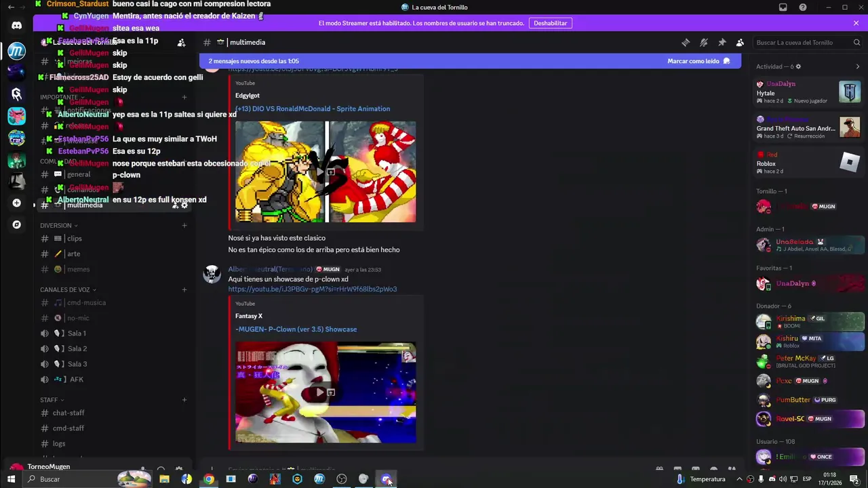868x488 pixels.
Task: Toggle channel notification mute bell icon
Action: (x=704, y=42)
